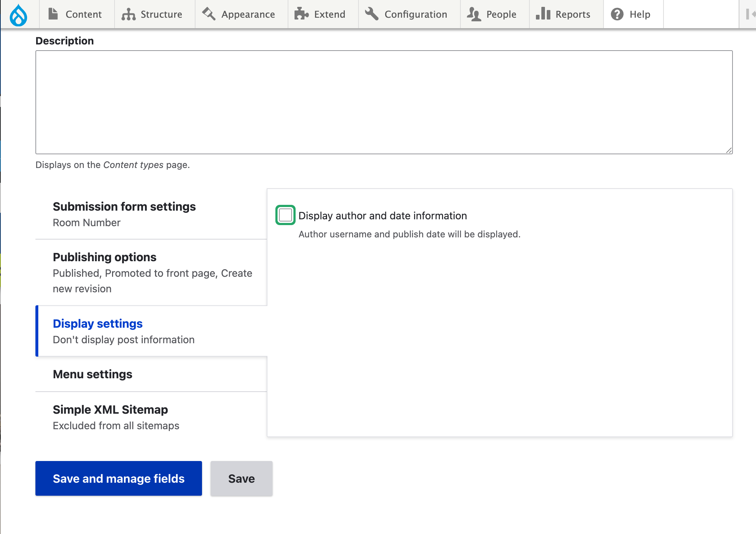Image resolution: width=756 pixels, height=534 pixels.
Task: Click 'Room Number' summary text
Action: click(86, 223)
